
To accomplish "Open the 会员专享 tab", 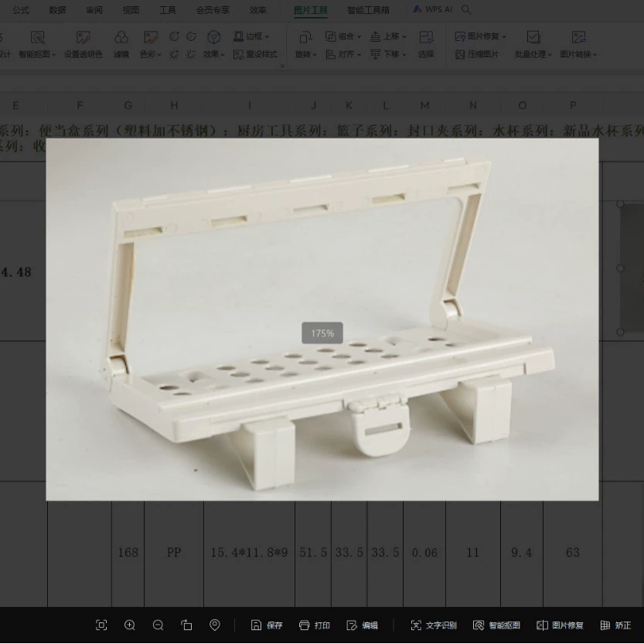I will (x=213, y=10).
